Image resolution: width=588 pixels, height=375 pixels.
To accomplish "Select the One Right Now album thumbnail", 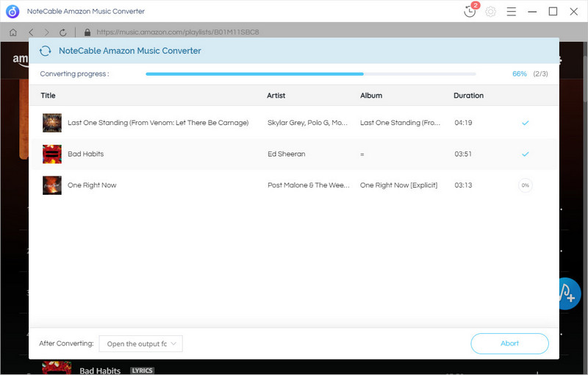I will coord(52,185).
